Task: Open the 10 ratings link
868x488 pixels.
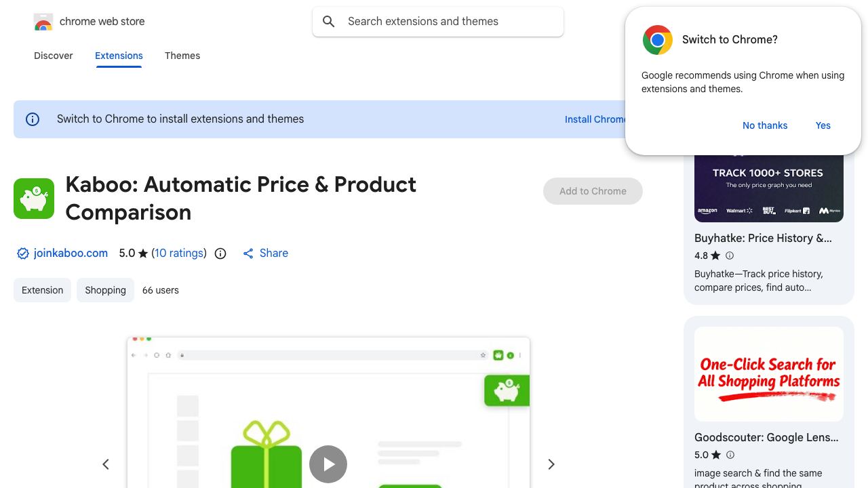Action: tap(179, 253)
